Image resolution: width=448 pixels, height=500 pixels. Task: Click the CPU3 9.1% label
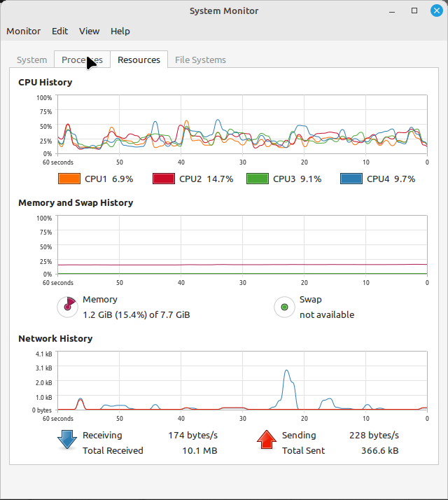[x=297, y=179]
